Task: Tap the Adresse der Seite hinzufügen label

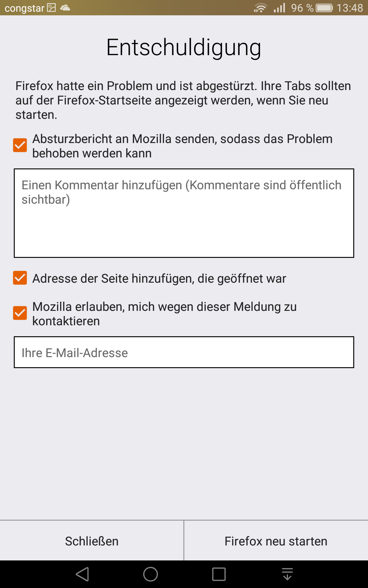Action: point(159,279)
